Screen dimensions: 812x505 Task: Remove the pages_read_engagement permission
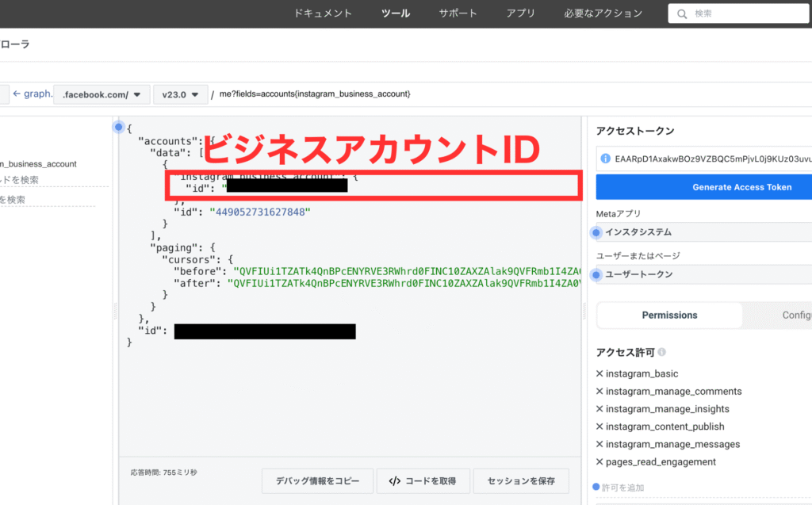pyautogui.click(x=599, y=461)
